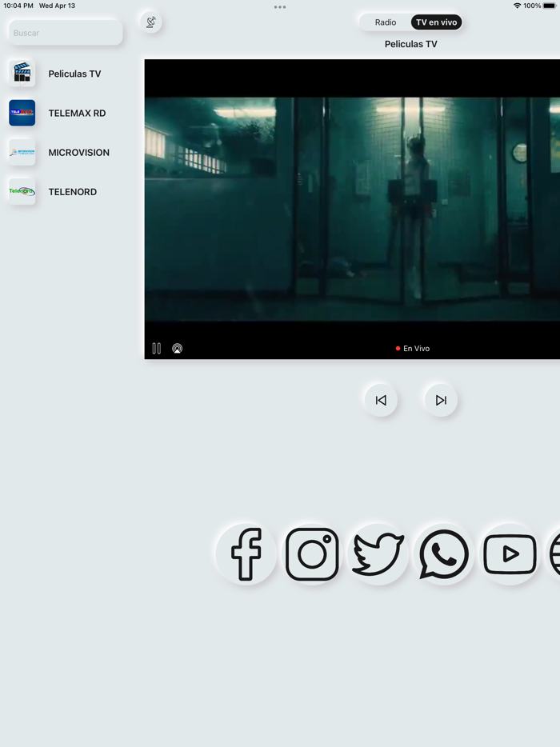This screenshot has width=560, height=747.
Task: Select Peliculas TV channel in list
Action: pos(66,74)
